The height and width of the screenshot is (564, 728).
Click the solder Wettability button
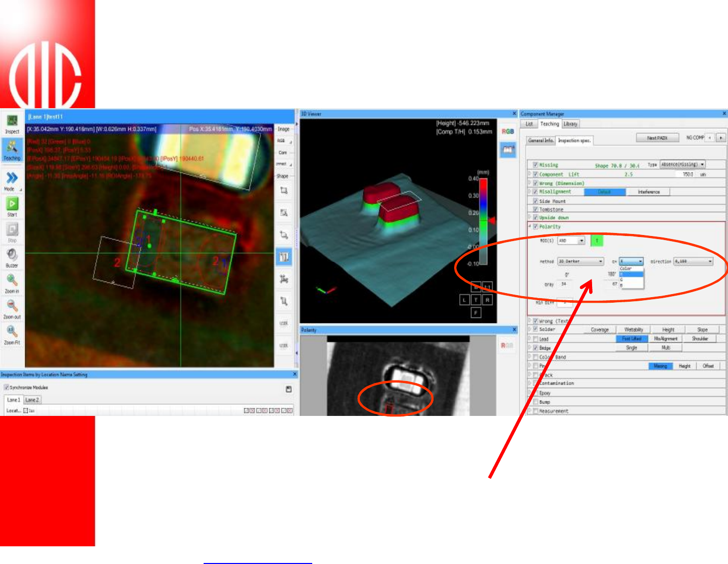(x=634, y=330)
